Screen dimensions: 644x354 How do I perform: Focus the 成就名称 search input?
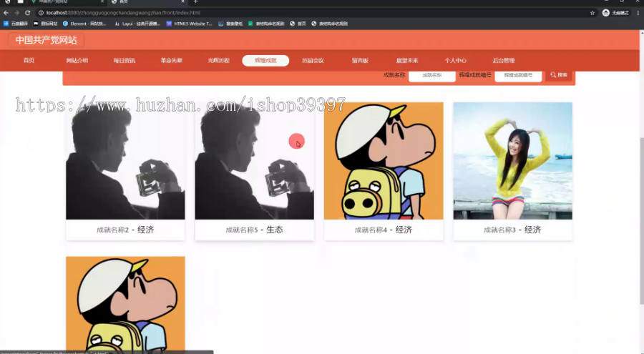431,76
